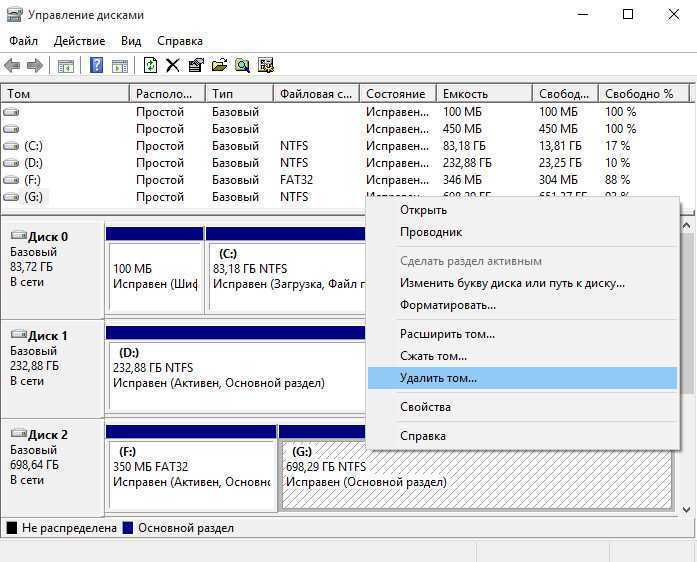
Task: Choose Справка in the context menu
Action: [x=522, y=436]
